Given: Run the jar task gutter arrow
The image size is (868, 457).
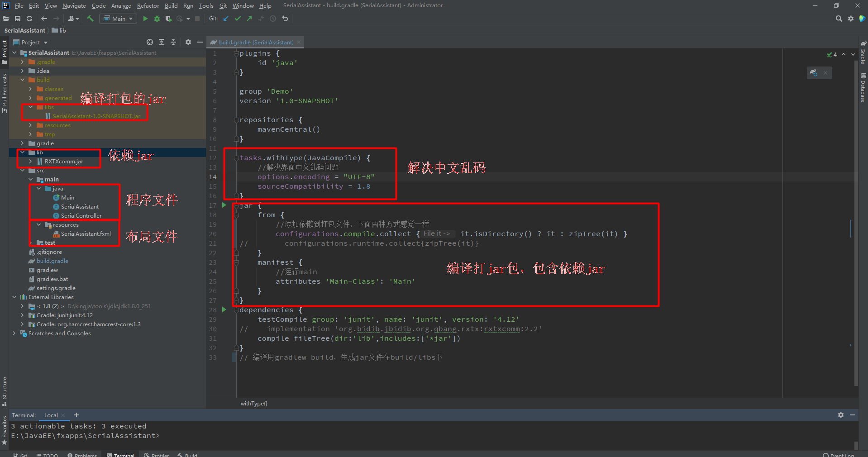Looking at the screenshot, I should [224, 205].
